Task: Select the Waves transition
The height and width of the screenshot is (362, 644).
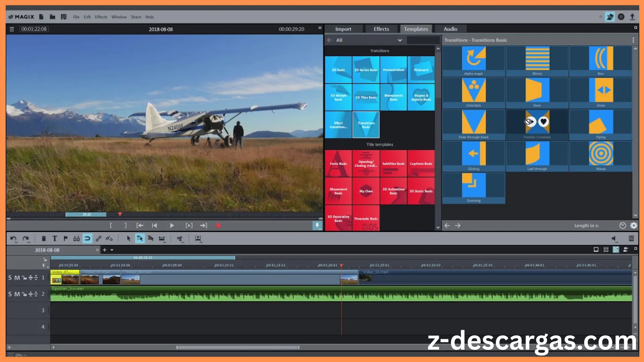Action: click(x=601, y=157)
